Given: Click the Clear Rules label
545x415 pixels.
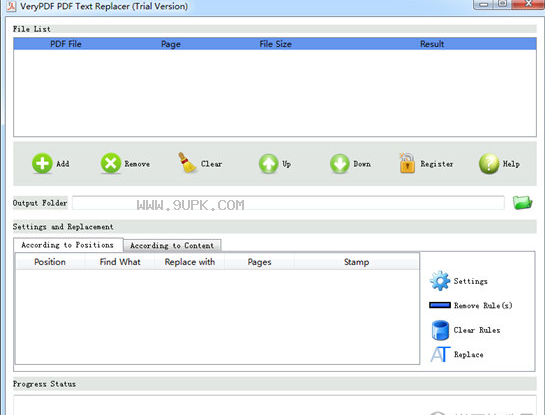Looking at the screenshot, I should (x=477, y=330).
